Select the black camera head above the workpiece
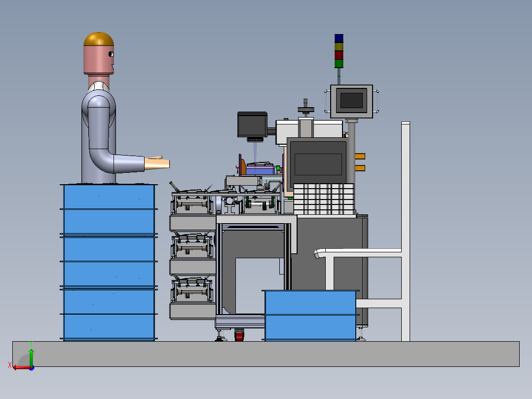532x399 pixels. coord(252,124)
